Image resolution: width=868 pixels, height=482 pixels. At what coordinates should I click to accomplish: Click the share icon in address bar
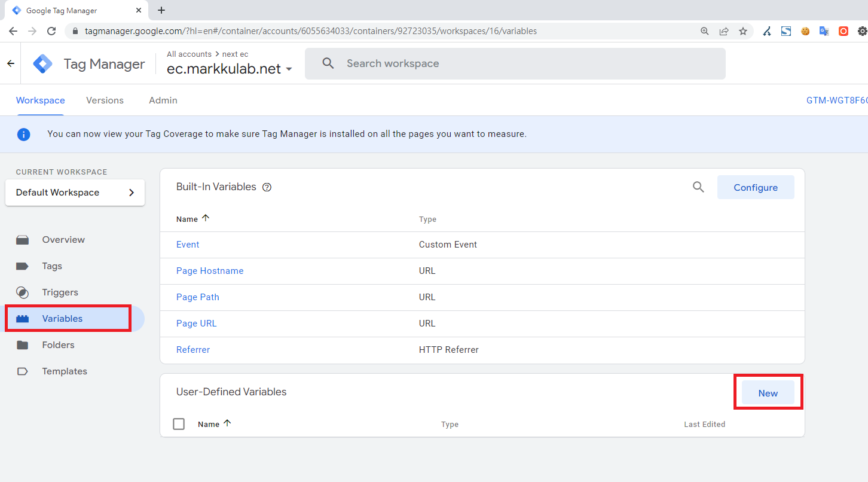point(724,31)
